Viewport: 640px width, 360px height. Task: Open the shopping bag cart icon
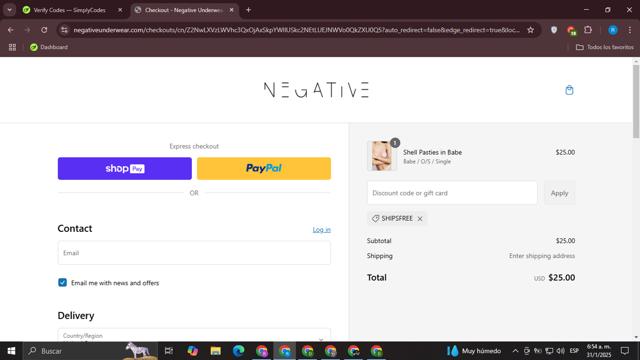(569, 90)
